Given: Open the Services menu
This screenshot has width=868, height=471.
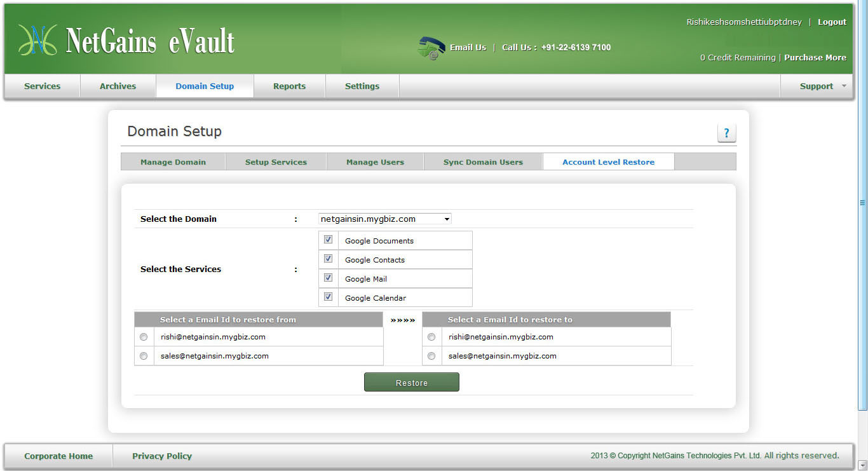Looking at the screenshot, I should pyautogui.click(x=43, y=86).
